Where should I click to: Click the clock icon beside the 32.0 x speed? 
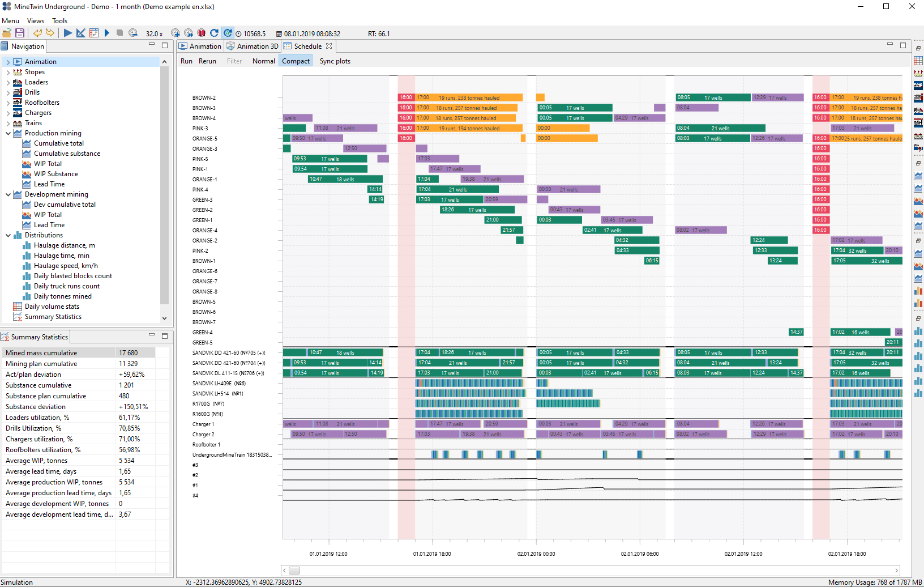[x=133, y=33]
